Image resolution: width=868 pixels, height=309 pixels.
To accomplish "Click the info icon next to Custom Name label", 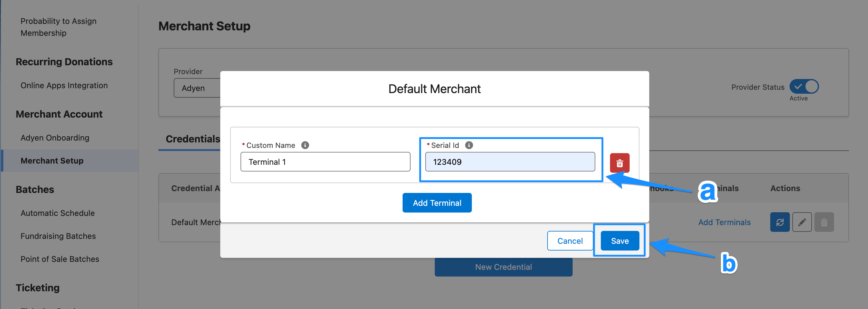I will pos(305,145).
